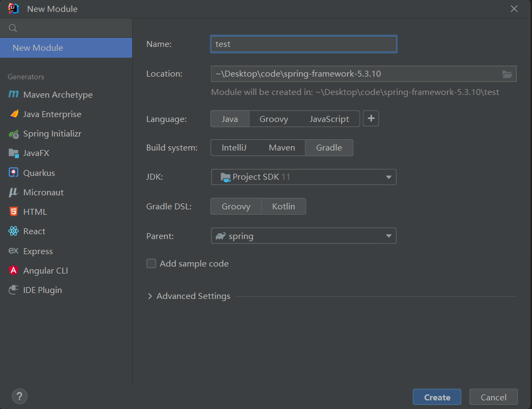Choose the Spring Initializr leaf icon

tap(13, 134)
